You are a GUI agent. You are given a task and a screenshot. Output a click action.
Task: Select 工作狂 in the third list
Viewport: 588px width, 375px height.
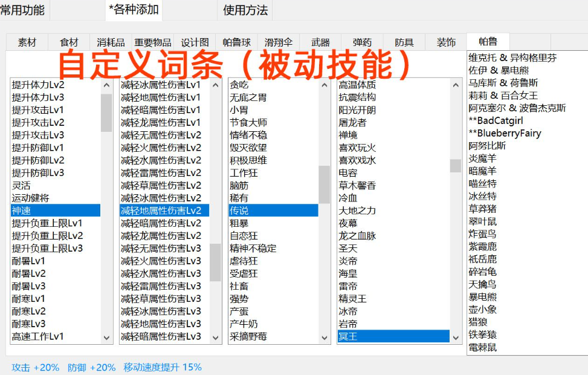(x=244, y=173)
